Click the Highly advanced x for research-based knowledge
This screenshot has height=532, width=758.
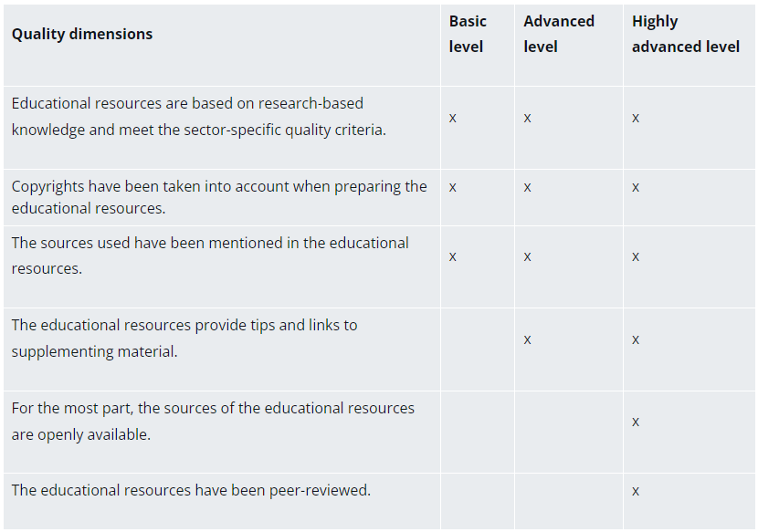[x=636, y=118]
